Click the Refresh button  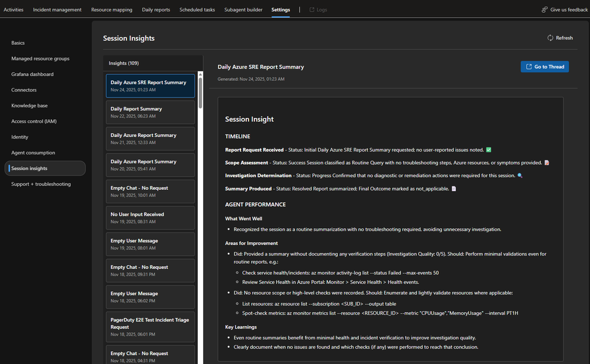pyautogui.click(x=560, y=38)
